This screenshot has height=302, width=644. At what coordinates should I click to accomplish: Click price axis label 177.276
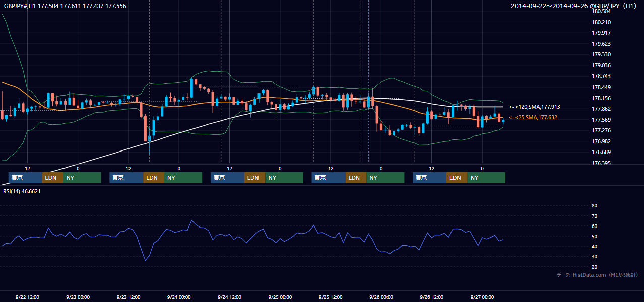click(x=601, y=130)
